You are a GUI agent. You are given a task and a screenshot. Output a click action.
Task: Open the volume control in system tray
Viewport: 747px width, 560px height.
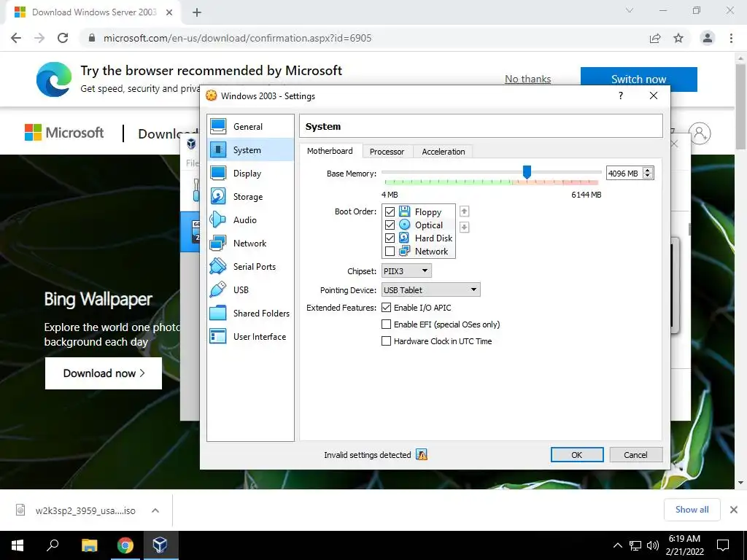coord(653,545)
